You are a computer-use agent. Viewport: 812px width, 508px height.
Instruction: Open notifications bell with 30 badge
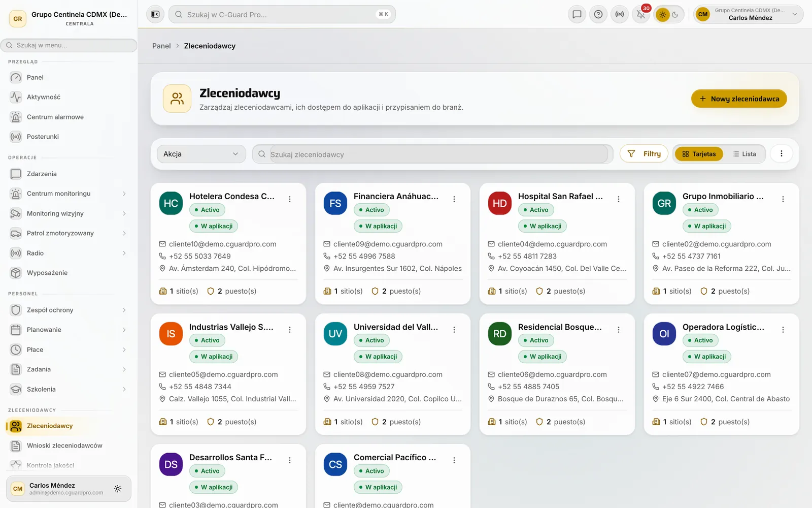click(x=641, y=14)
